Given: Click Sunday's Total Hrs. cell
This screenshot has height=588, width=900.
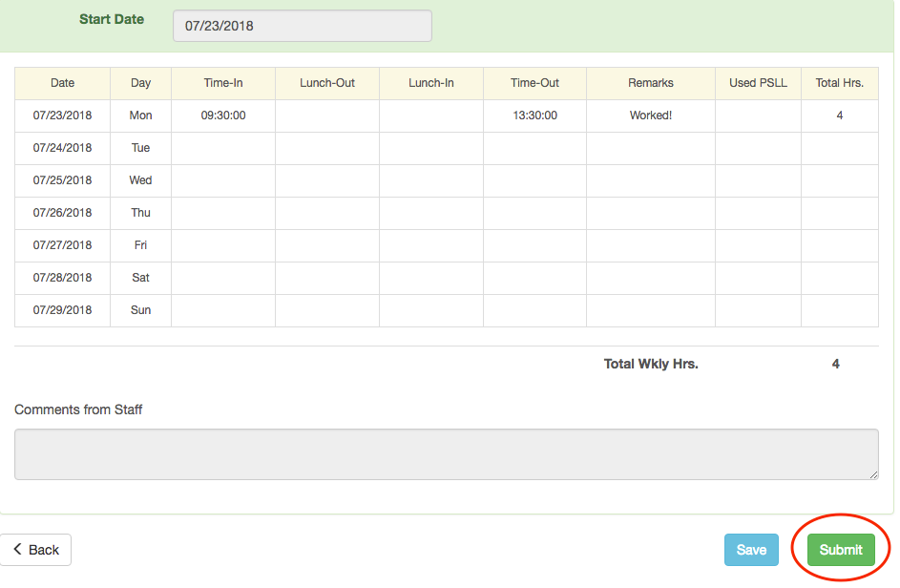Looking at the screenshot, I should (x=839, y=310).
